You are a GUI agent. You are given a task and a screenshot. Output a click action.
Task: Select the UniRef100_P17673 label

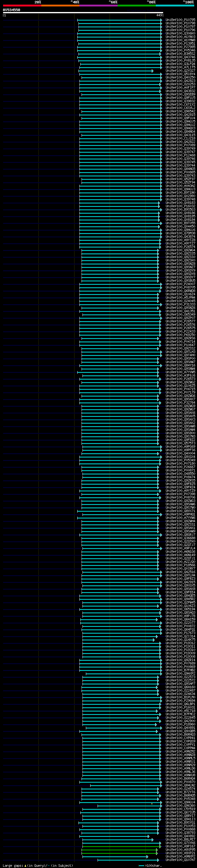point(180,633)
